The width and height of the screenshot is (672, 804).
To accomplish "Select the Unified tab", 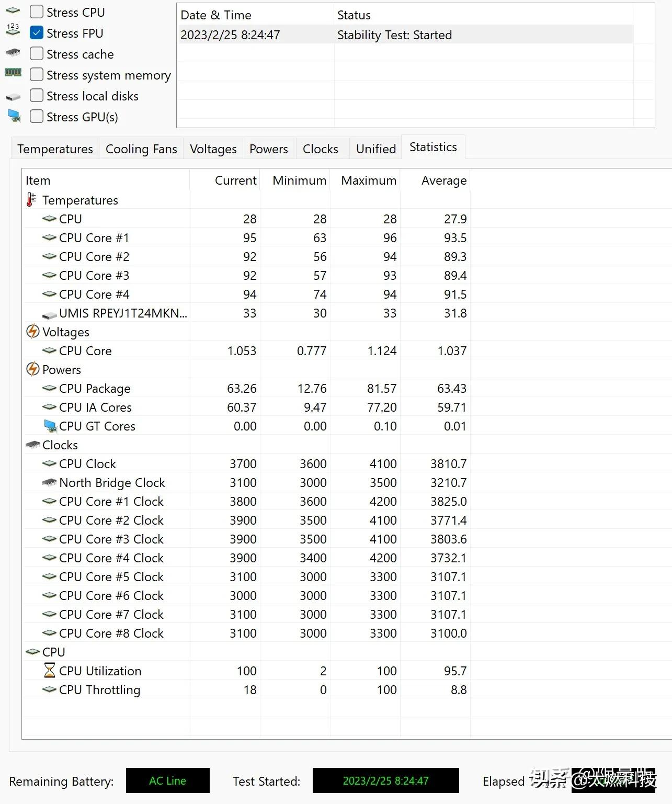I will (x=375, y=149).
